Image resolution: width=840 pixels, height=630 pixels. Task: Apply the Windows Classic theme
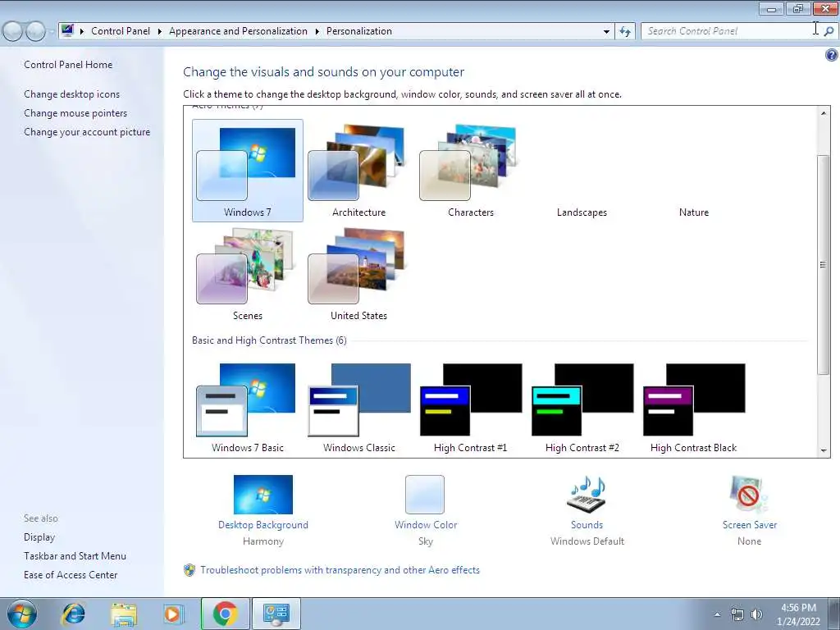[358, 409]
